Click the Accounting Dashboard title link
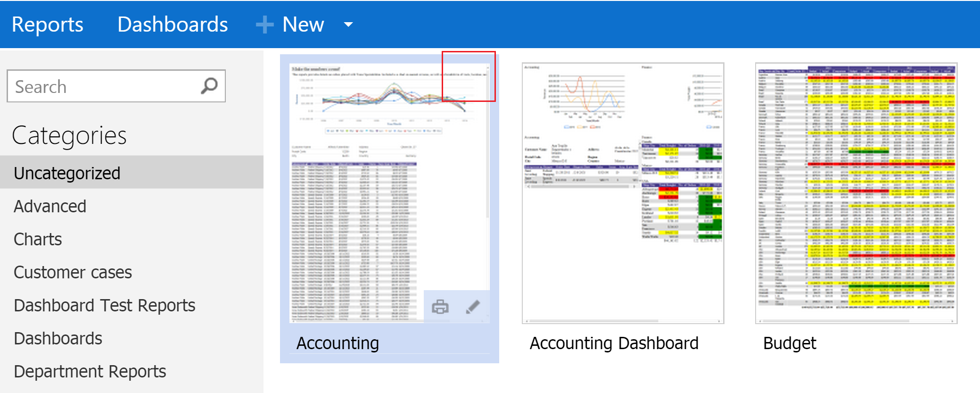 point(614,343)
